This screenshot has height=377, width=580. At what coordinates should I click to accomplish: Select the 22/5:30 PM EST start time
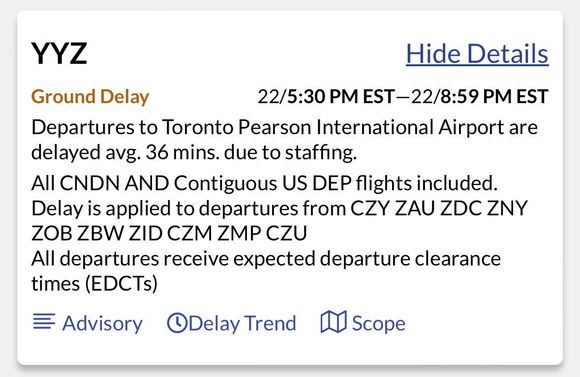[326, 97]
